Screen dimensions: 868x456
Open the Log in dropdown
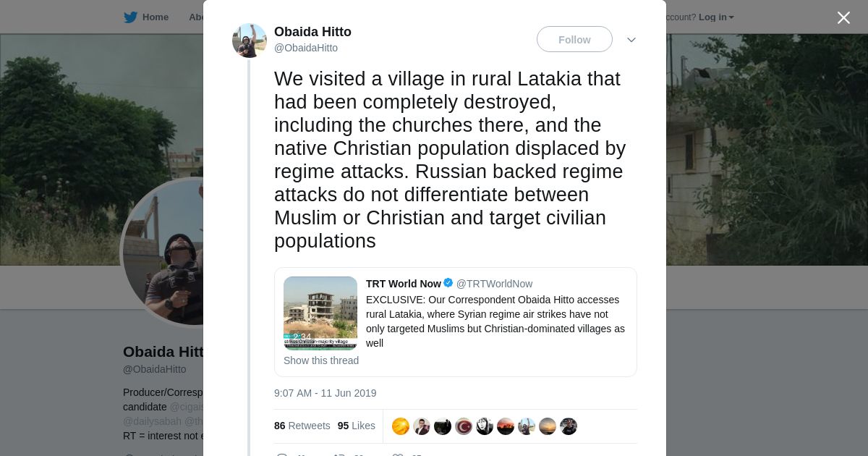pos(715,17)
